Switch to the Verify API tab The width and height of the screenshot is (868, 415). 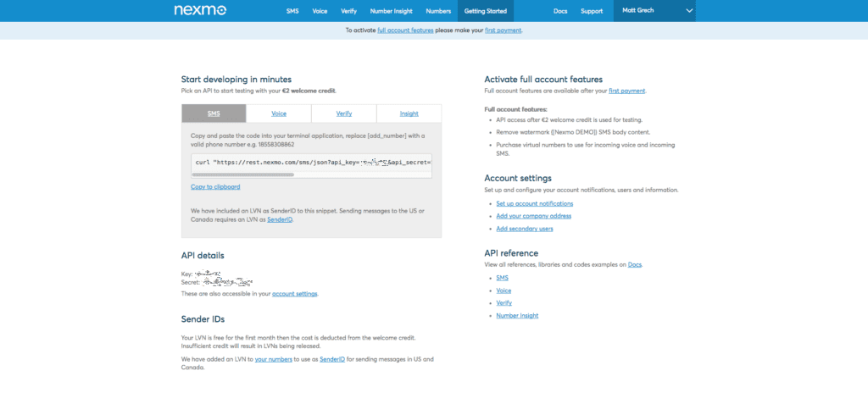pyautogui.click(x=344, y=113)
